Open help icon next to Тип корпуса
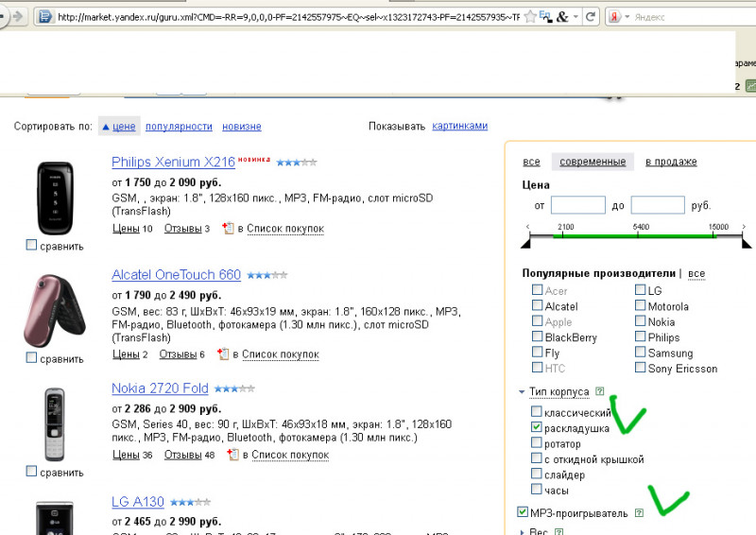 pos(599,391)
